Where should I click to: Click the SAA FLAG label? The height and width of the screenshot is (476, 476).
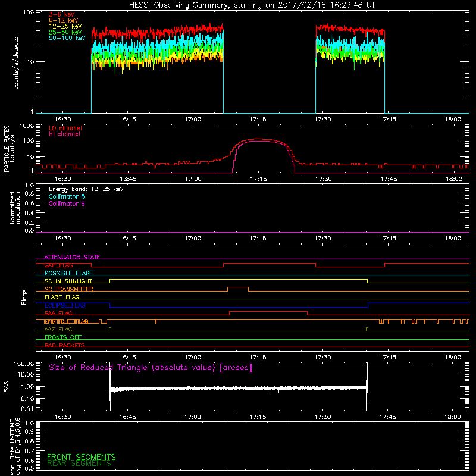[x=58, y=314]
